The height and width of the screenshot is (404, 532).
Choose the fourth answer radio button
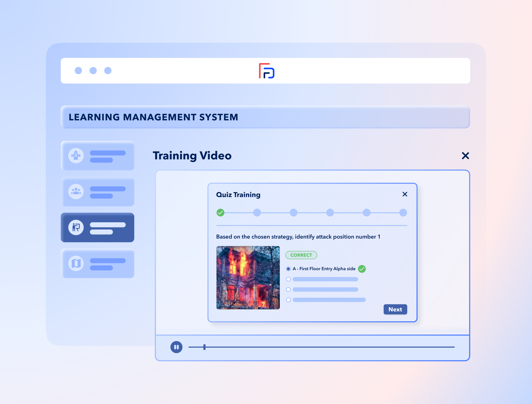288,300
